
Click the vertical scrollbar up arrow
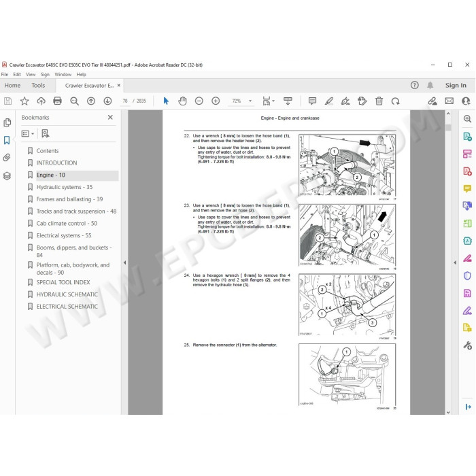point(448,114)
